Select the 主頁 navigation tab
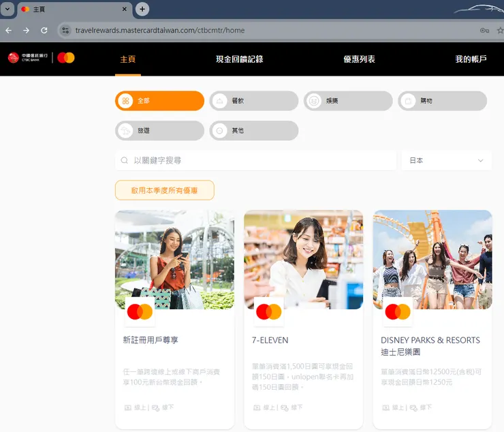The height and width of the screenshot is (432, 504). coord(128,59)
